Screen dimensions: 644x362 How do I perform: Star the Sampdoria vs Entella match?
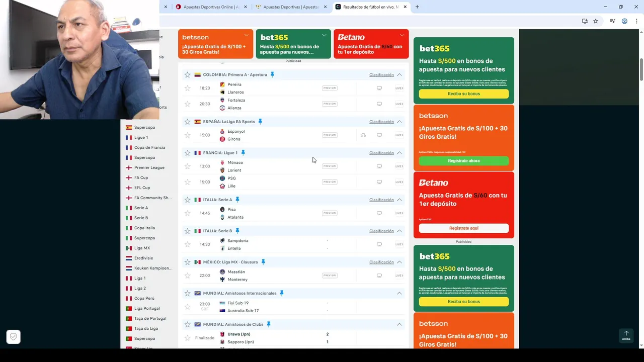pos(187,244)
